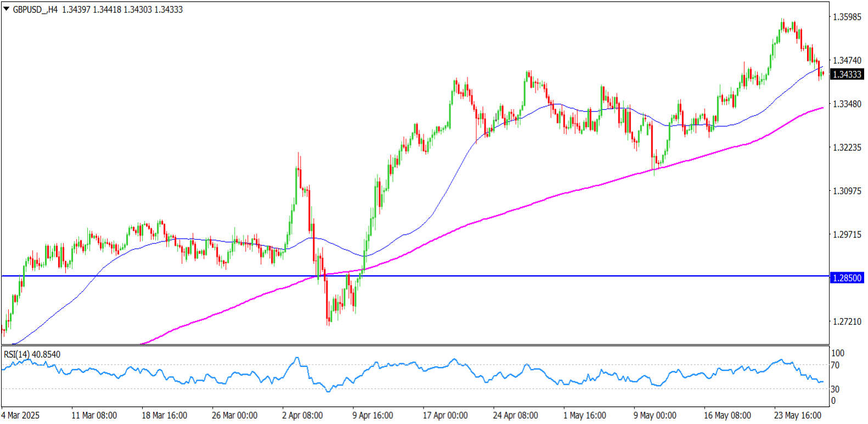The image size is (868, 424).
Task: Click the 1.35985 price scale value
Action: [847, 17]
